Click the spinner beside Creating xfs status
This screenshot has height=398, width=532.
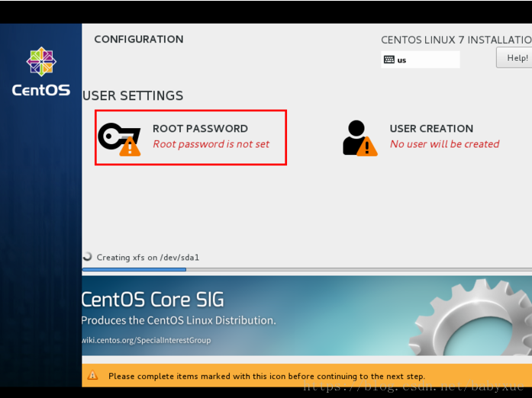pyautogui.click(x=87, y=257)
